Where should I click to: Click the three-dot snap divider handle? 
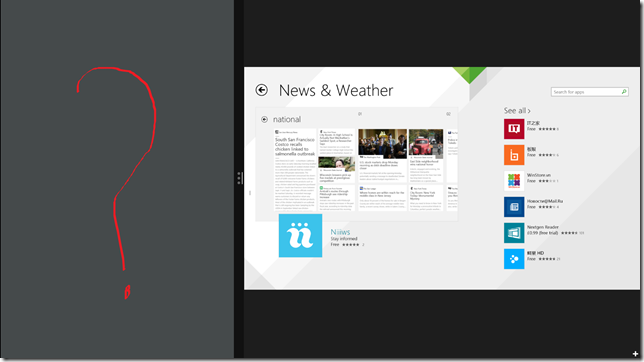[x=239, y=178]
